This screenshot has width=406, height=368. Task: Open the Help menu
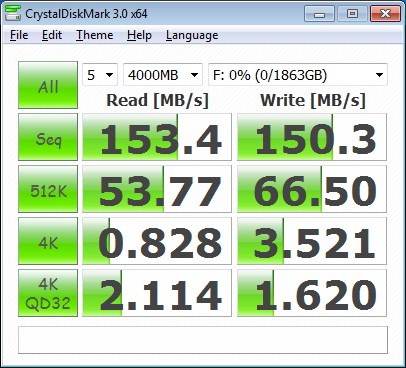coord(139,35)
